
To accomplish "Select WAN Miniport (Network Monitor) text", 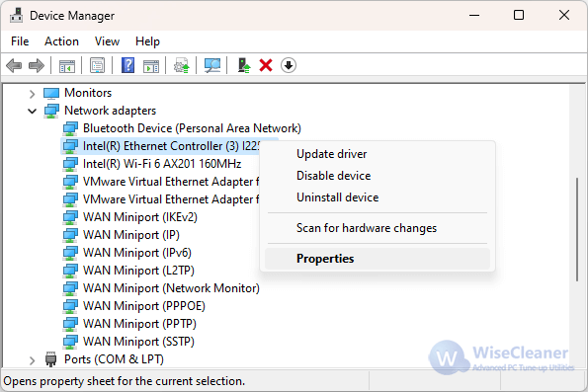I will (171, 288).
